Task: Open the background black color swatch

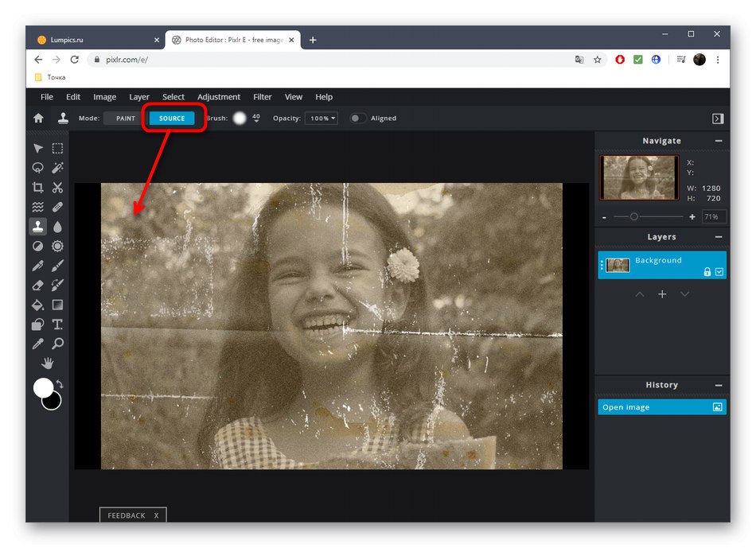Action: point(53,402)
